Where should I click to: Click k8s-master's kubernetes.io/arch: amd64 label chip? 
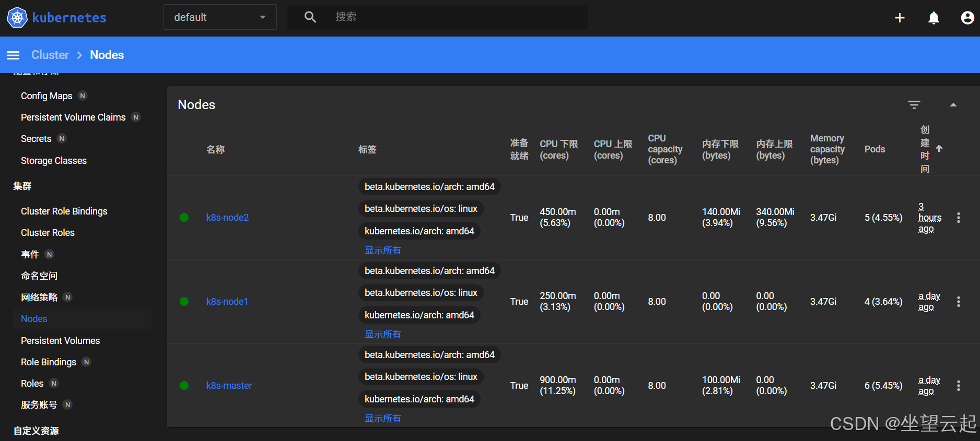click(x=419, y=399)
